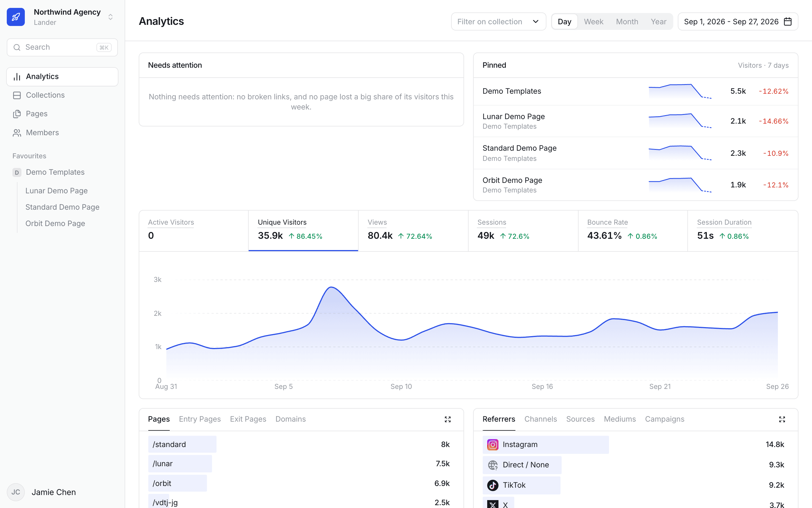Switch to the Domains tab
The height and width of the screenshot is (508, 812).
pos(291,419)
